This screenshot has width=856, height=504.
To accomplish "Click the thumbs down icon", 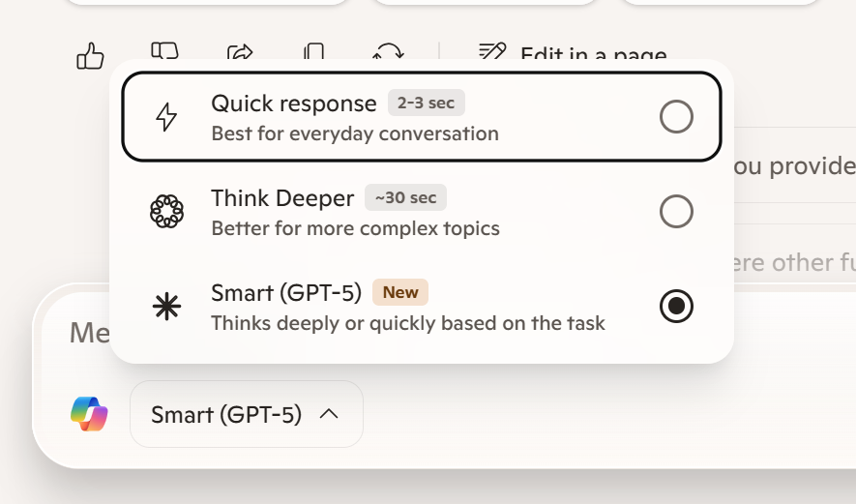I will (165, 49).
